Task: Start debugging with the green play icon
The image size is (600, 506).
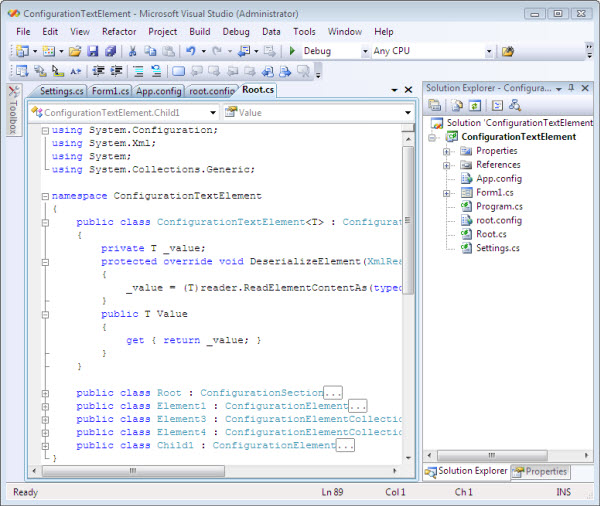Action: [292, 51]
